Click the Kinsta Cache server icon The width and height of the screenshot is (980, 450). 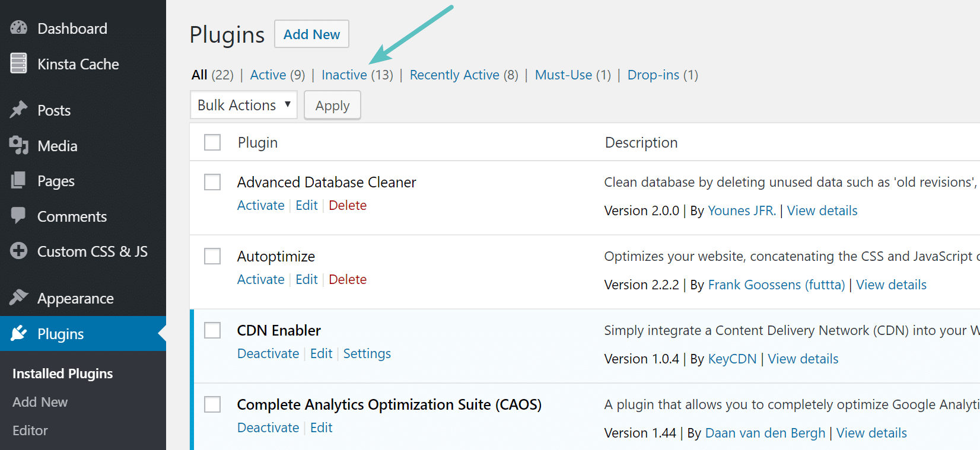tap(19, 63)
